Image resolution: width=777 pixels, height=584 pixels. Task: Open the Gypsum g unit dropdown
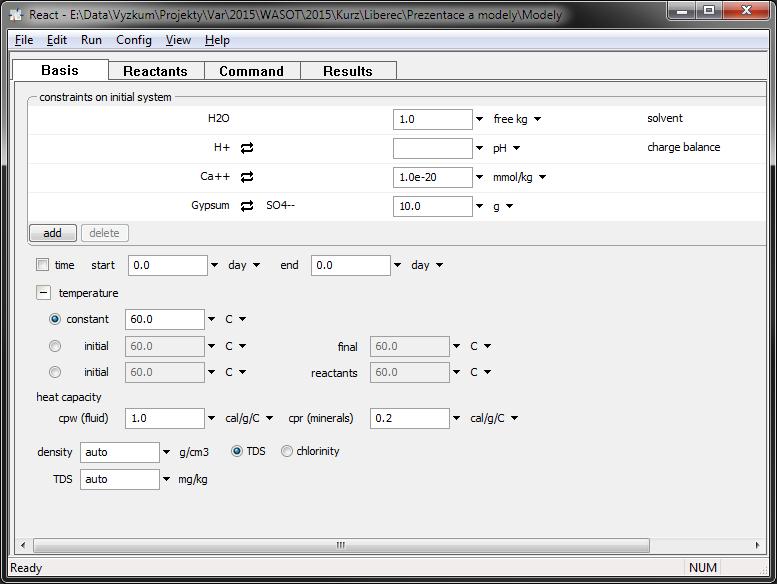pos(509,206)
